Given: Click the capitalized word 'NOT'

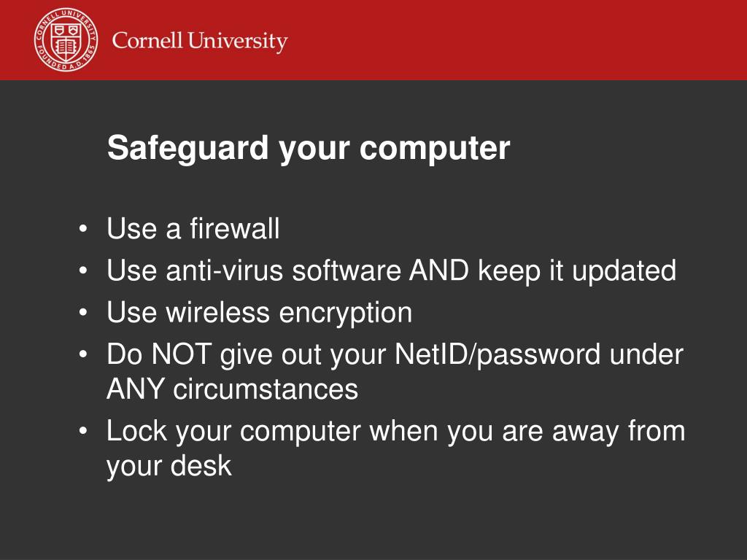Looking at the screenshot, I should [x=182, y=354].
